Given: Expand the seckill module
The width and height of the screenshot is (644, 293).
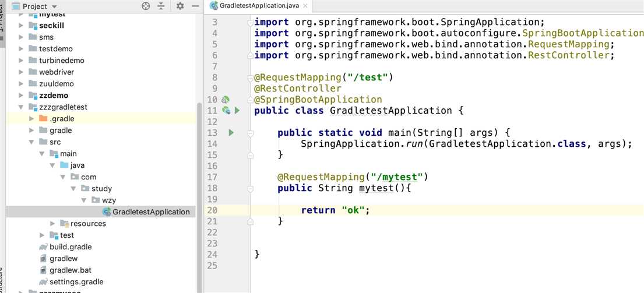Looking at the screenshot, I should coord(21,26).
